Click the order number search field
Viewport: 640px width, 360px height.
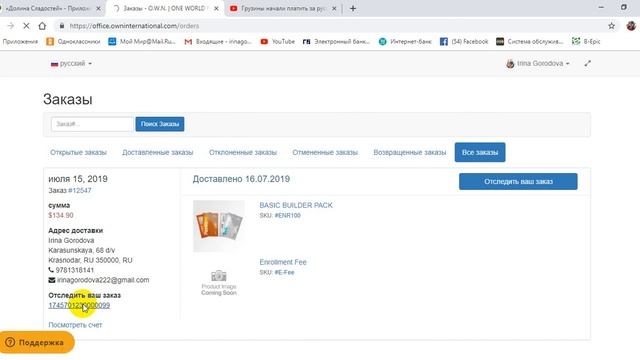(92, 124)
